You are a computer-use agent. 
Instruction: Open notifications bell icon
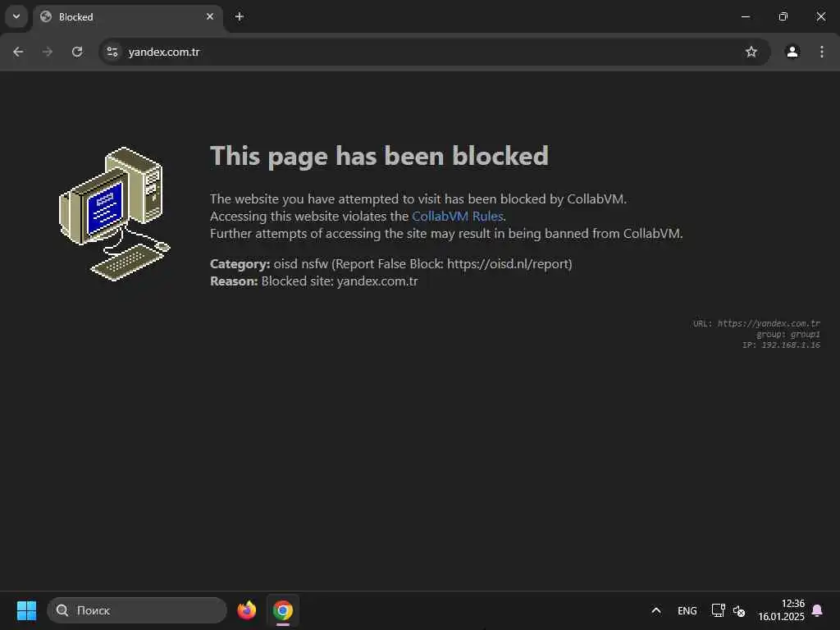tap(818, 610)
